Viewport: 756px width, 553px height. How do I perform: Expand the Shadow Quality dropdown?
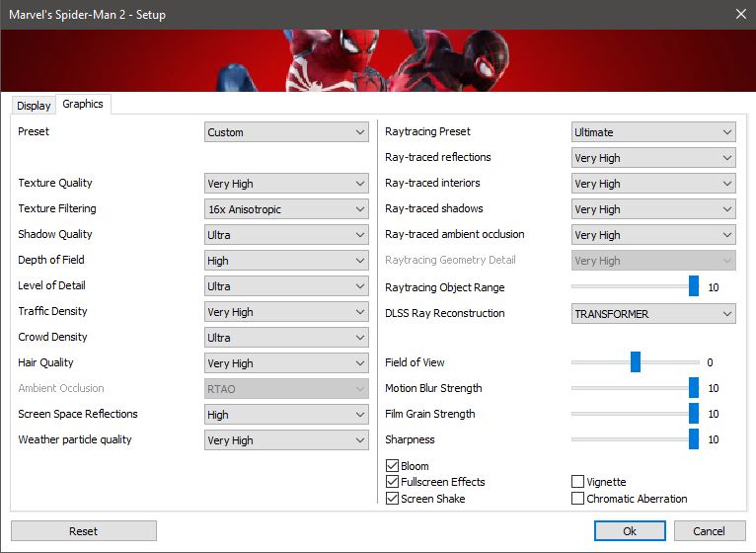point(286,235)
